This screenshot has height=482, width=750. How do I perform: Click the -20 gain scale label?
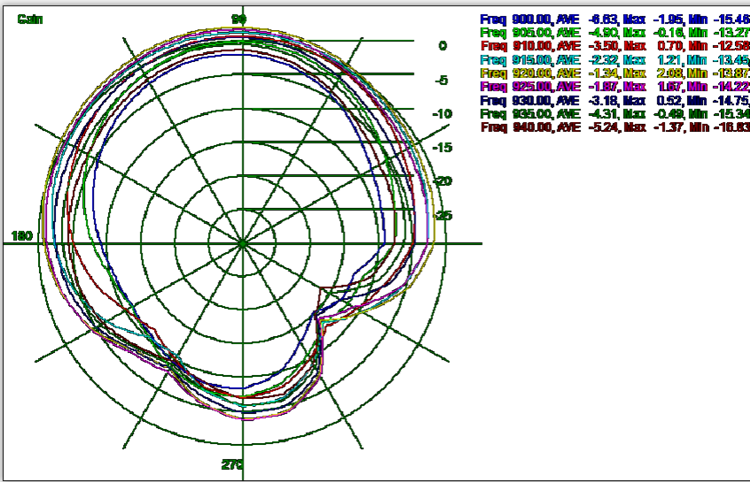coord(441,181)
